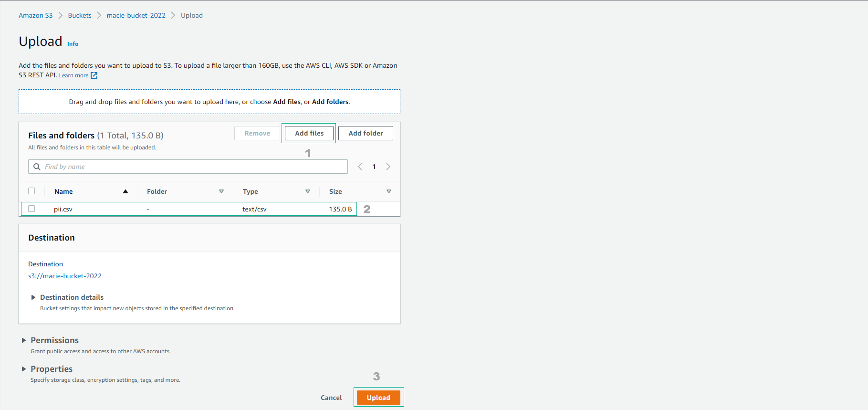Click the search magnifier icon in Find by name
This screenshot has height=410, width=868.
click(37, 167)
